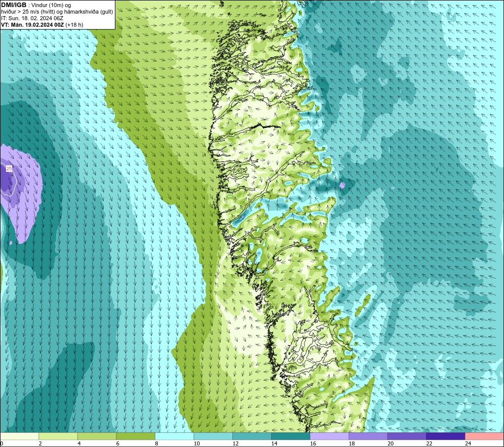
Task: Click the legend tick label '14'
Action: (274, 443)
